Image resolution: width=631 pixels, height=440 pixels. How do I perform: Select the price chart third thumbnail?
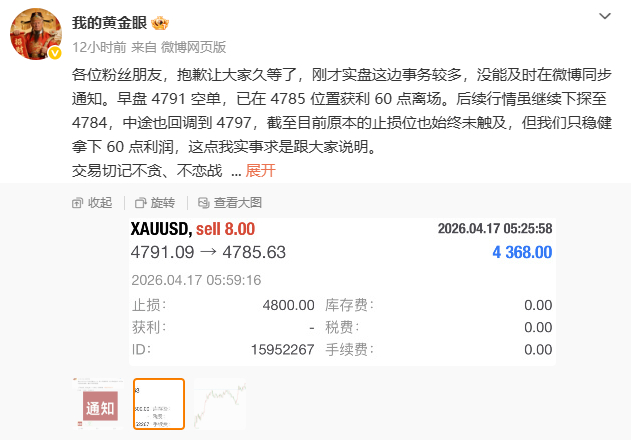(220, 404)
